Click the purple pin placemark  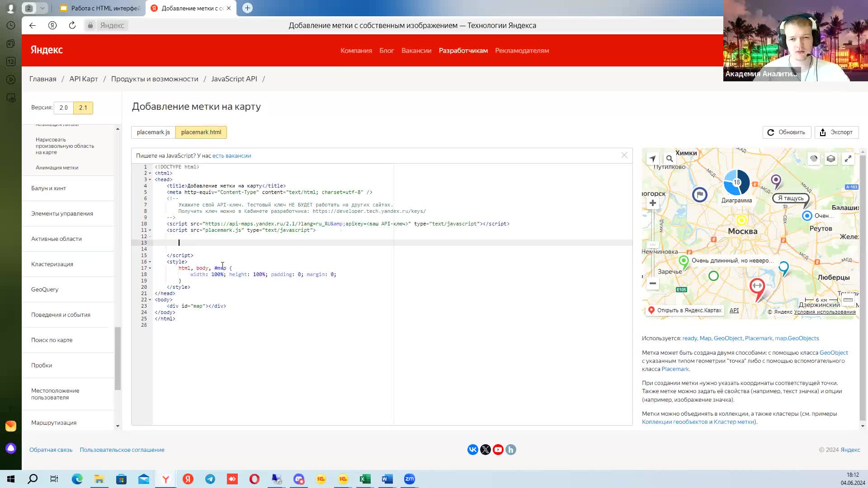(776, 182)
